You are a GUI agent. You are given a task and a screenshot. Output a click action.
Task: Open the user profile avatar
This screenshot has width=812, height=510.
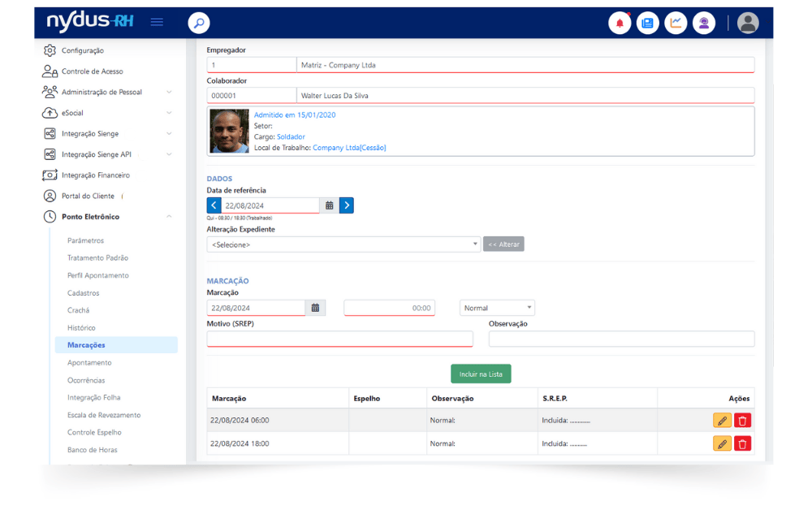(748, 23)
